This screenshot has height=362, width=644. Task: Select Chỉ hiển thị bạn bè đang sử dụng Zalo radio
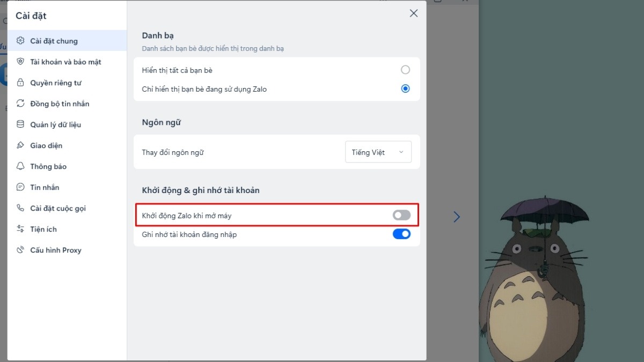click(x=405, y=88)
